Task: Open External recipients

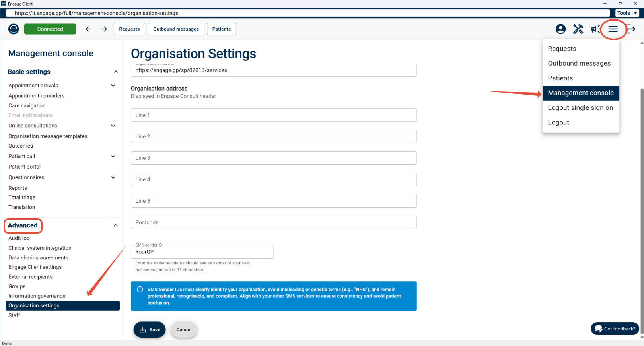Action: 31,277
